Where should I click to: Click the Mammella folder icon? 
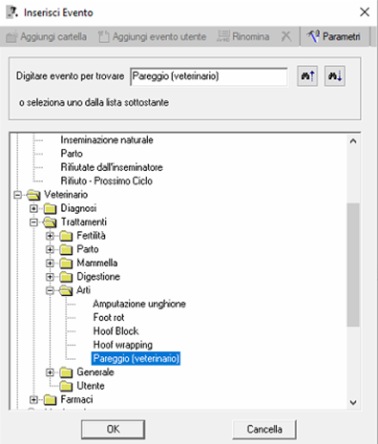(66, 263)
